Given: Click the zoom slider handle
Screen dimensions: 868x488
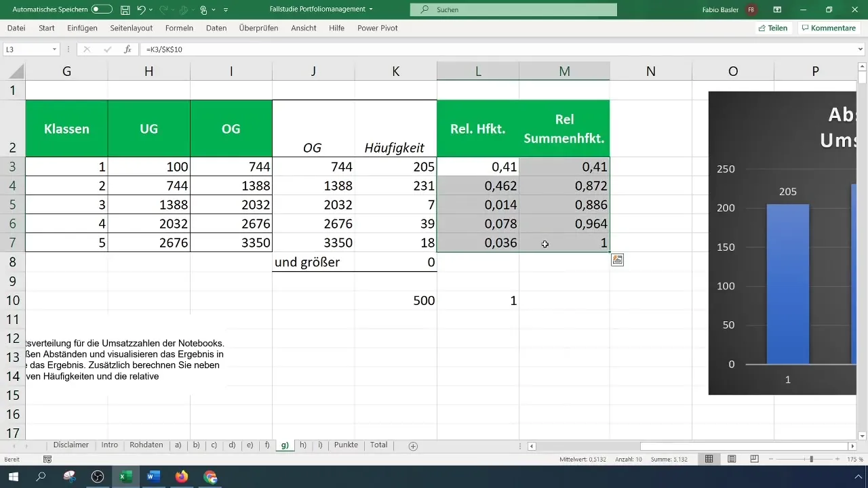Looking at the screenshot, I should coord(811,460).
